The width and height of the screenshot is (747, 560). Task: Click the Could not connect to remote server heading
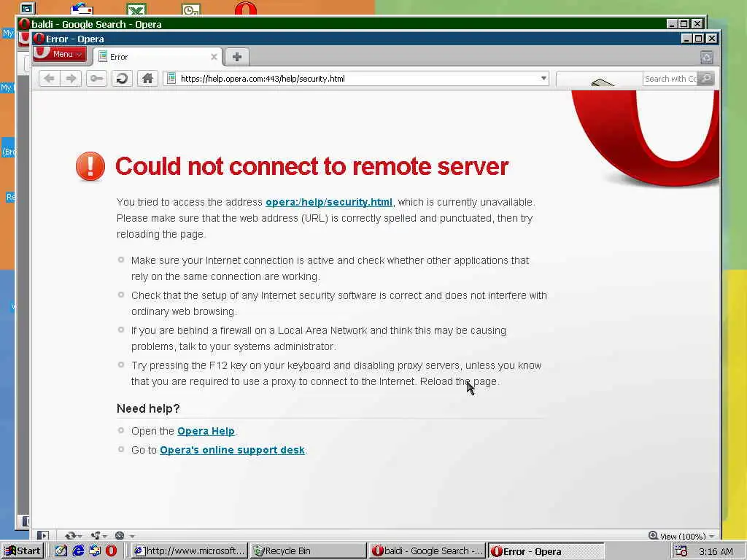point(312,166)
